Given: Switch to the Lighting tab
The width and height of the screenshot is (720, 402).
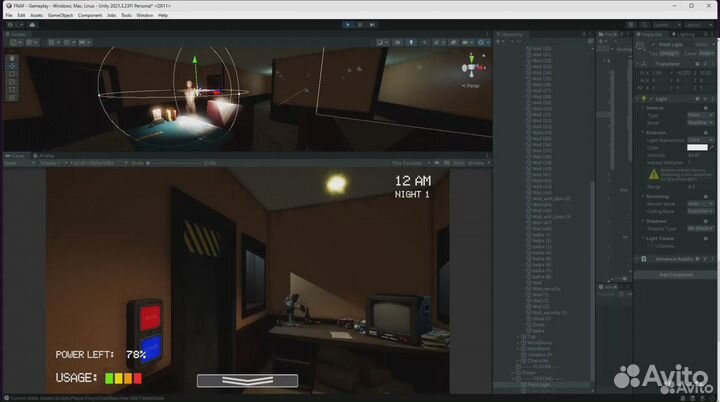Looking at the screenshot, I should (683, 34).
